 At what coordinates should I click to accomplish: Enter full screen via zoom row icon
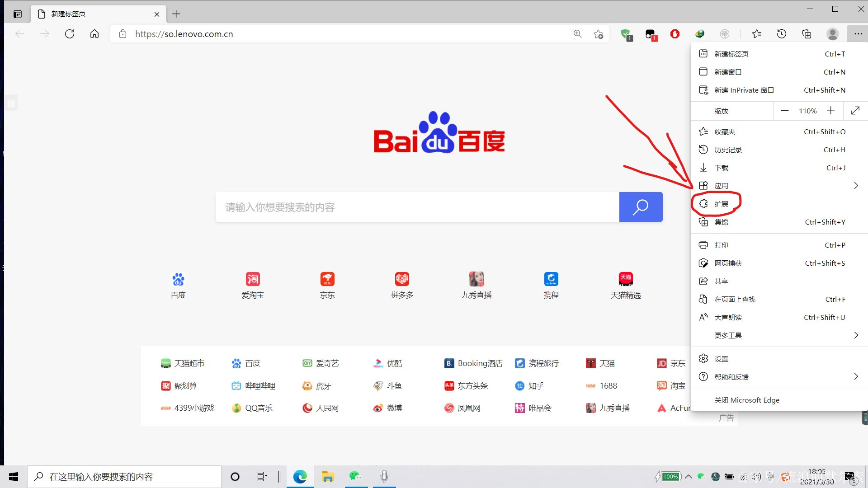tap(855, 111)
